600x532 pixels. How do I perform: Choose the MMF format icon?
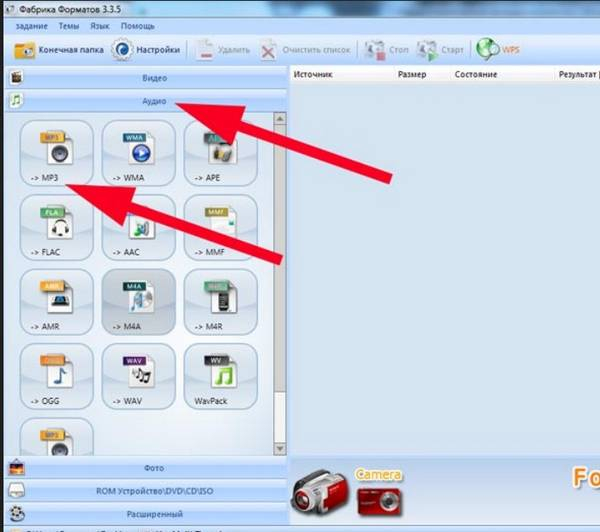[x=220, y=227]
